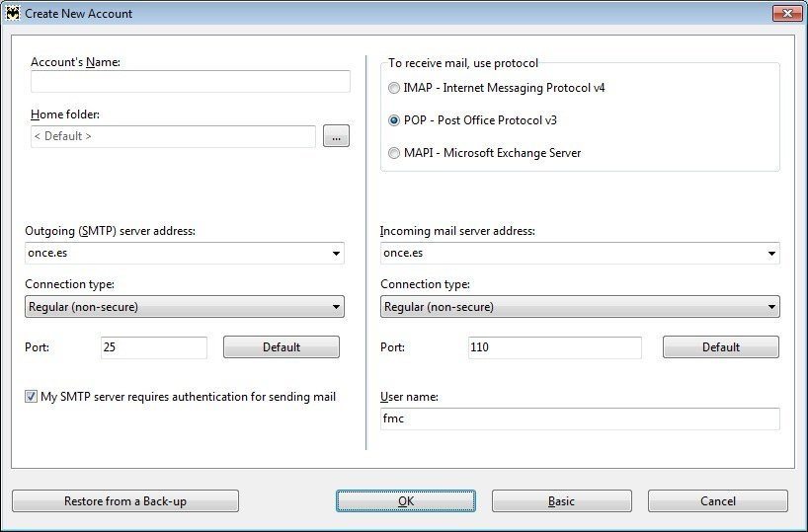The height and width of the screenshot is (532, 808).
Task: Click the Cancel button
Action: point(718,501)
